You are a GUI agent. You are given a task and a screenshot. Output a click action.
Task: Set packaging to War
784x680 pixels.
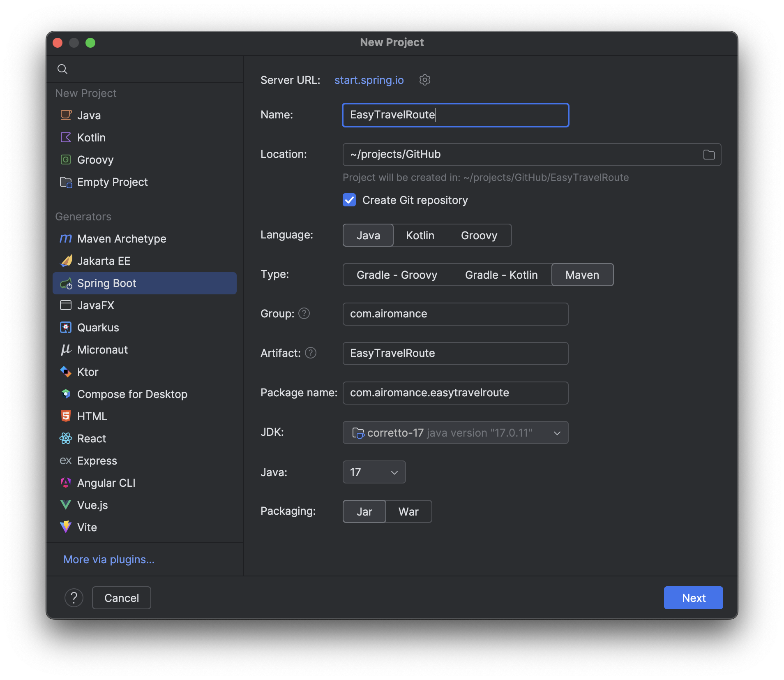tap(408, 511)
